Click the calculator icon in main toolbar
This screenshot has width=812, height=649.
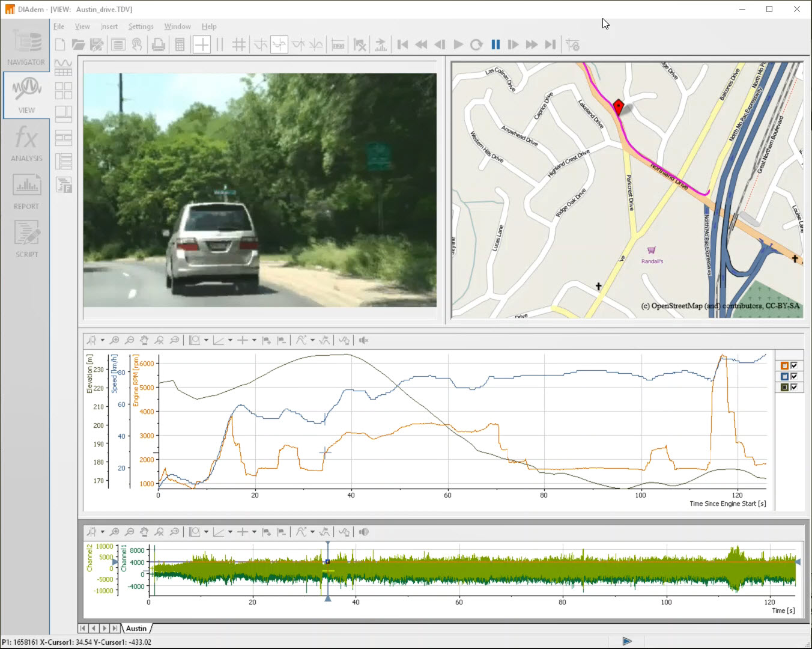click(x=180, y=44)
